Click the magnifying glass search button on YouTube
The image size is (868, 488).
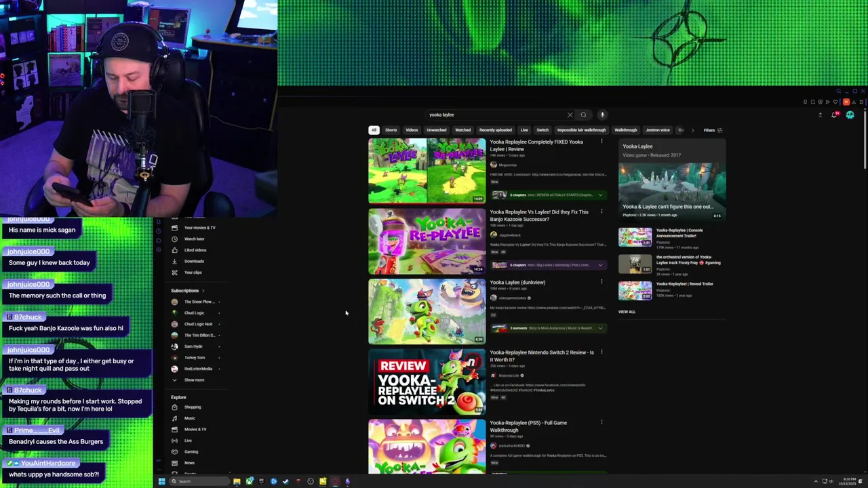583,115
